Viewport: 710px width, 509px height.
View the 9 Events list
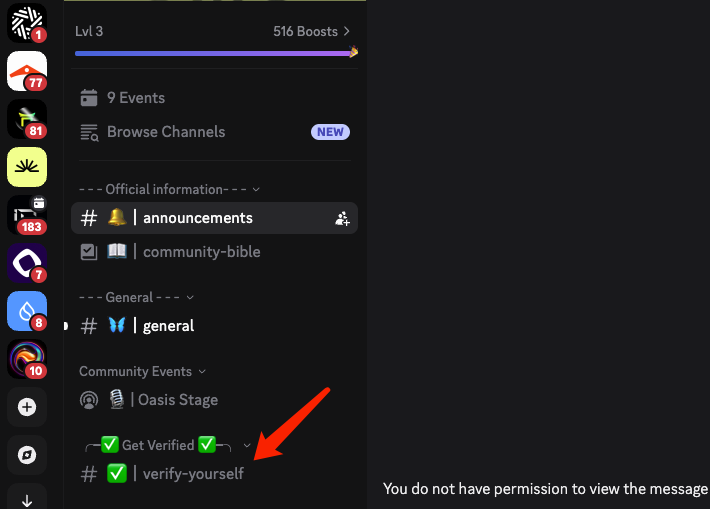136,98
